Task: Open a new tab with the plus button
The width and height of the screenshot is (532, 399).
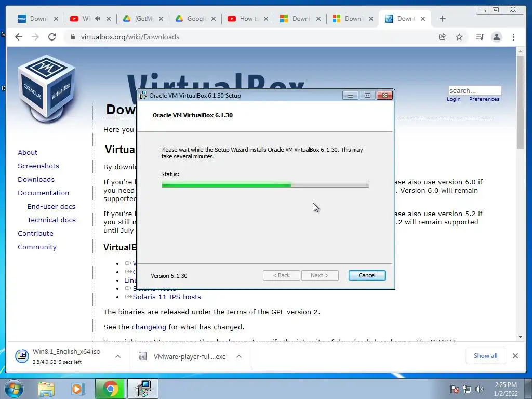Action: click(x=443, y=19)
